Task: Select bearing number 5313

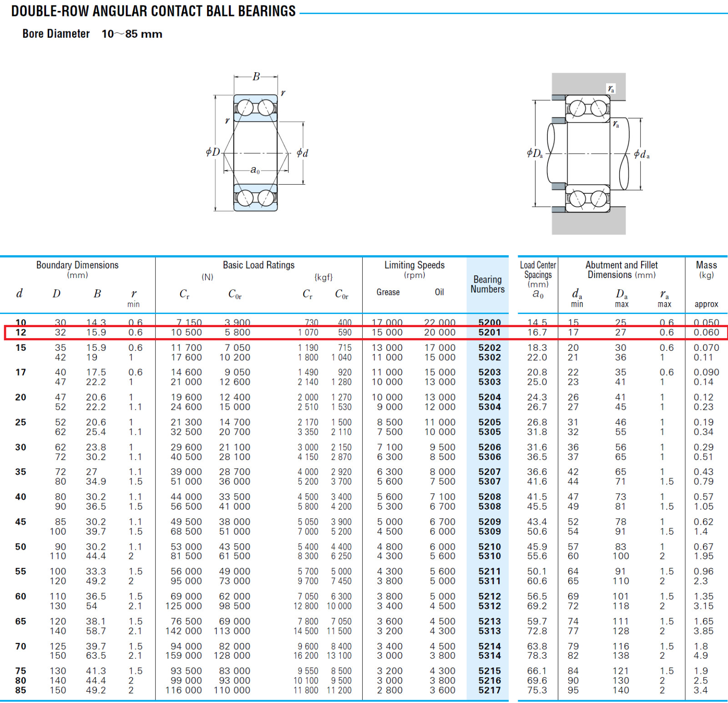Action: point(490,631)
